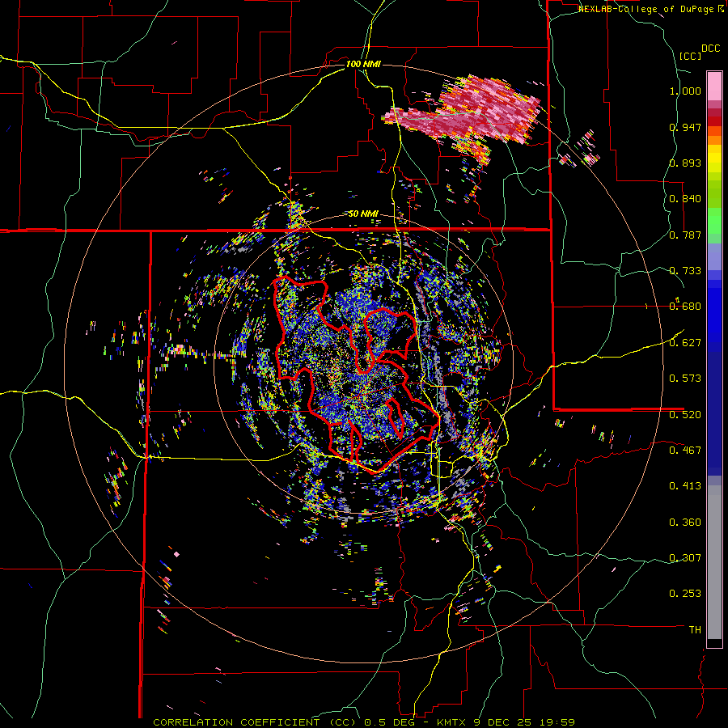
Task: Select the 0.360 legend value
Action: click(x=685, y=523)
